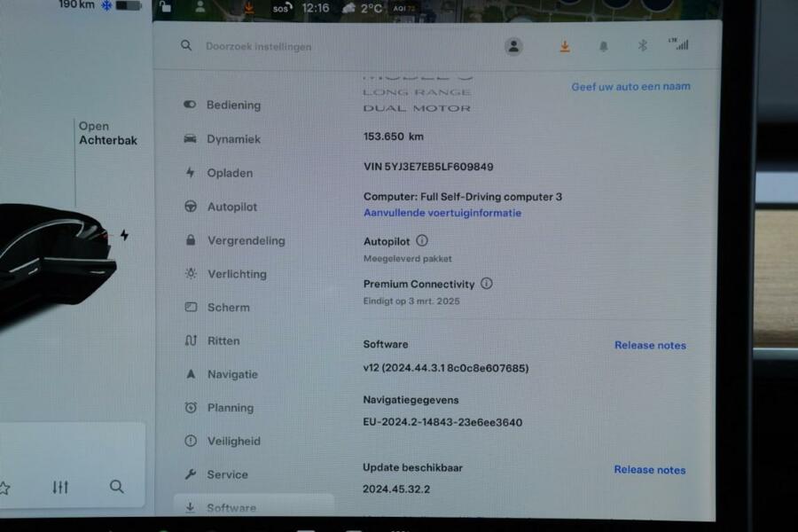Click the orange software download icon

tap(565, 47)
